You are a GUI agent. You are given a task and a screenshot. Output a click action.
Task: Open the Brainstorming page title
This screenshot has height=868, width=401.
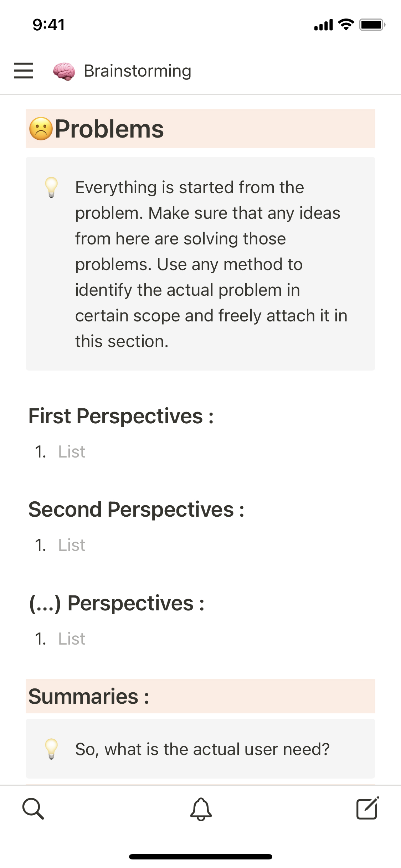click(x=137, y=71)
